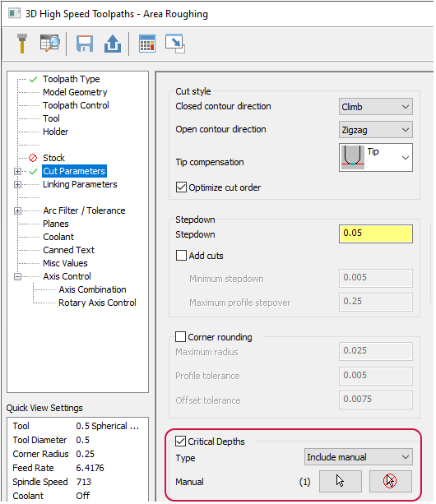The width and height of the screenshot is (436, 504).
Task: Open the Open contour direction Zigzag dropdown
Action: [x=377, y=130]
